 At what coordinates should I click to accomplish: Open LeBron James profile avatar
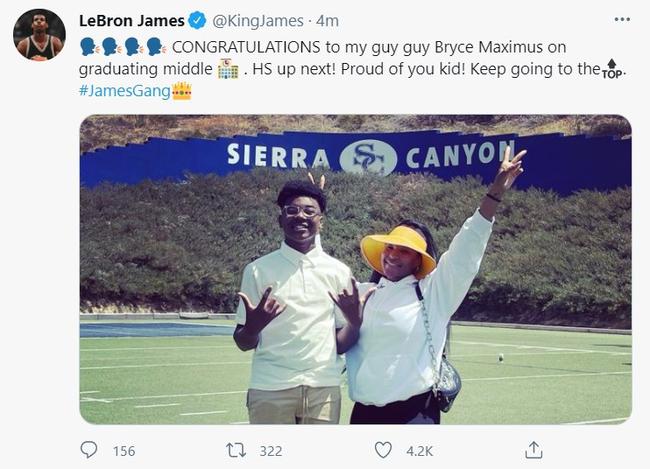(39, 35)
